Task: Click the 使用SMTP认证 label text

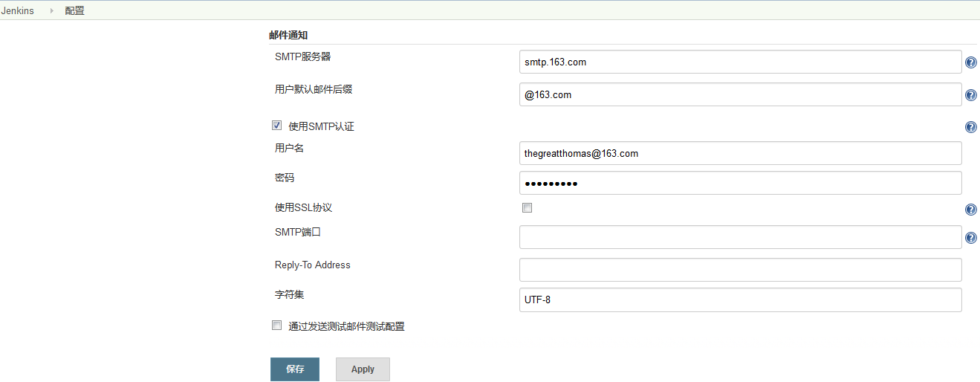Action: click(321, 126)
